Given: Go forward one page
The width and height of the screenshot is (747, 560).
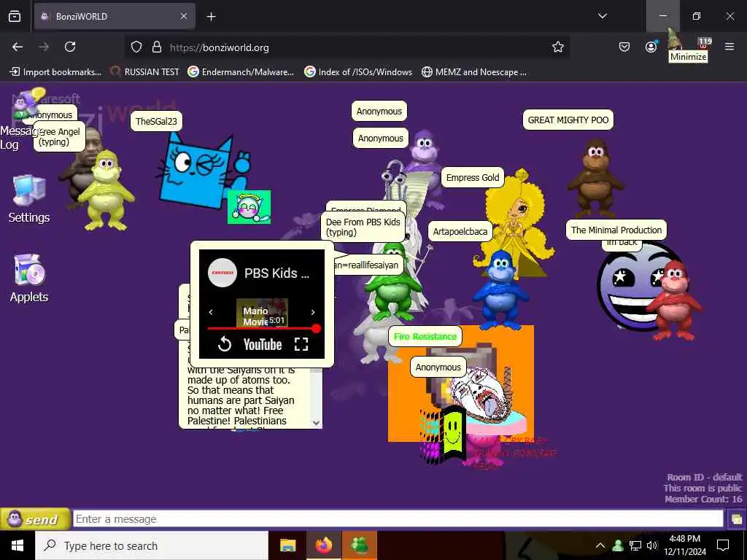Looking at the screenshot, I should pos(44,47).
